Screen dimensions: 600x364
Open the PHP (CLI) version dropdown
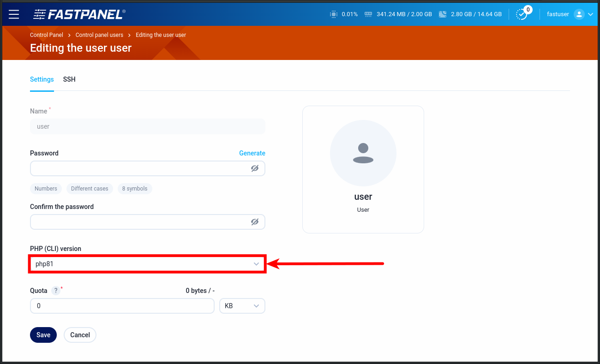(148, 264)
